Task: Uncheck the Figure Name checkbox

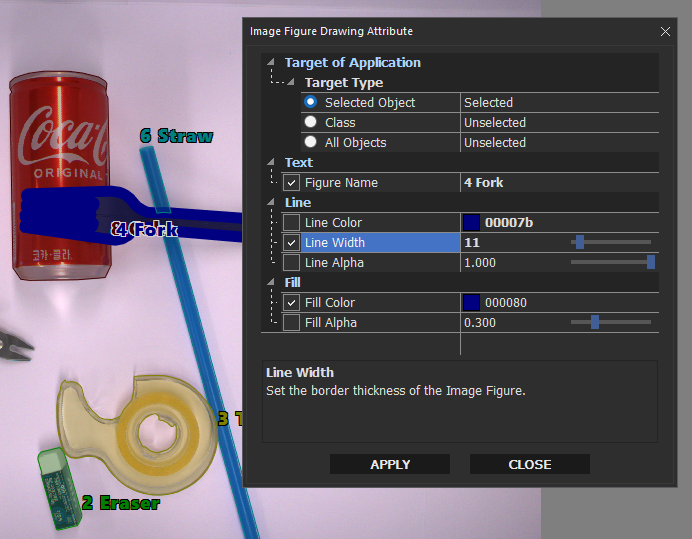Action: pyautogui.click(x=291, y=183)
